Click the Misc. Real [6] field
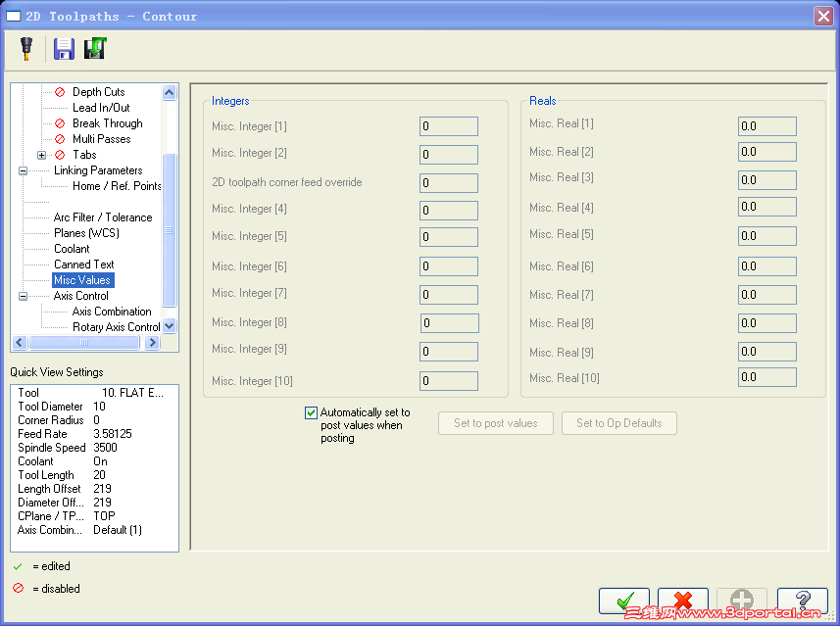This screenshot has height=626, width=840. (x=767, y=266)
